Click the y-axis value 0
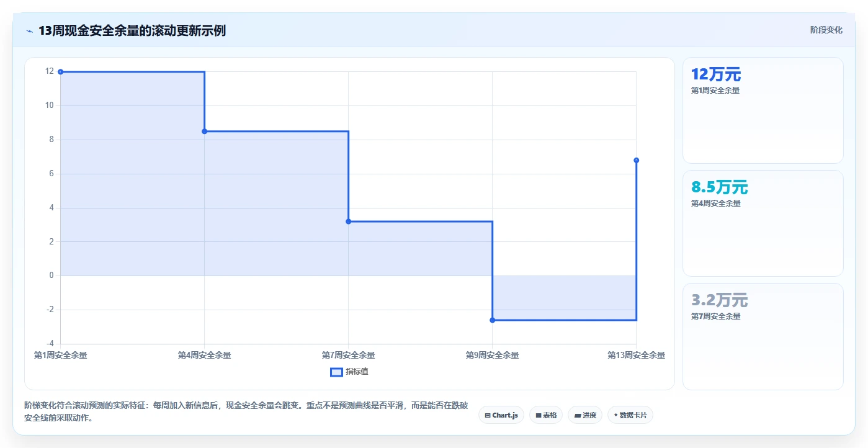The height and width of the screenshot is (448, 868). pyautogui.click(x=51, y=276)
